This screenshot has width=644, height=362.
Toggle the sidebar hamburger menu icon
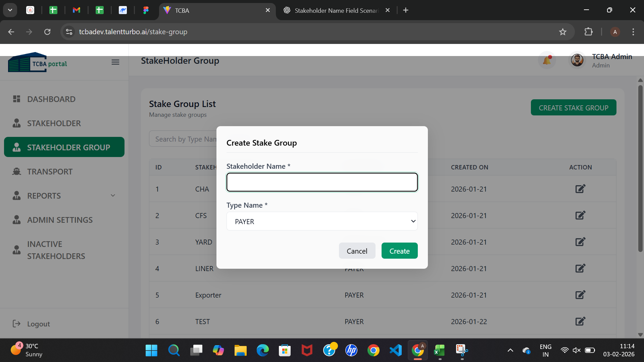click(x=115, y=62)
